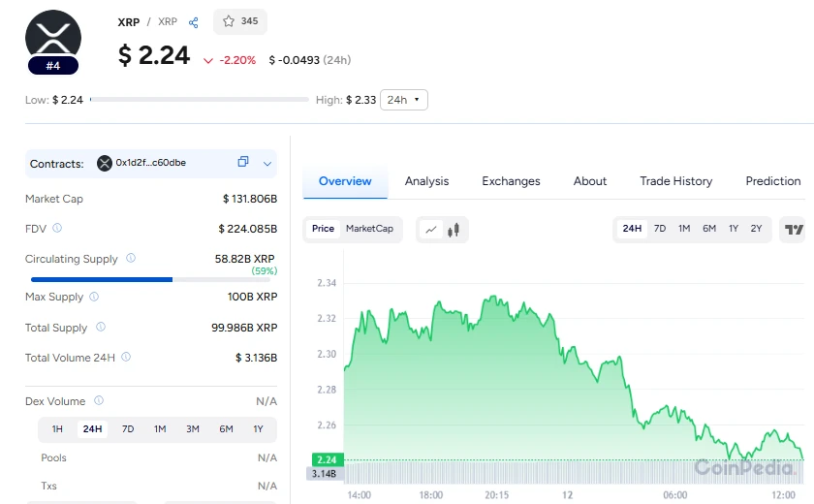This screenshot has height=504, width=814.
Task: Click the 100B XRP max supply value
Action: point(252,297)
